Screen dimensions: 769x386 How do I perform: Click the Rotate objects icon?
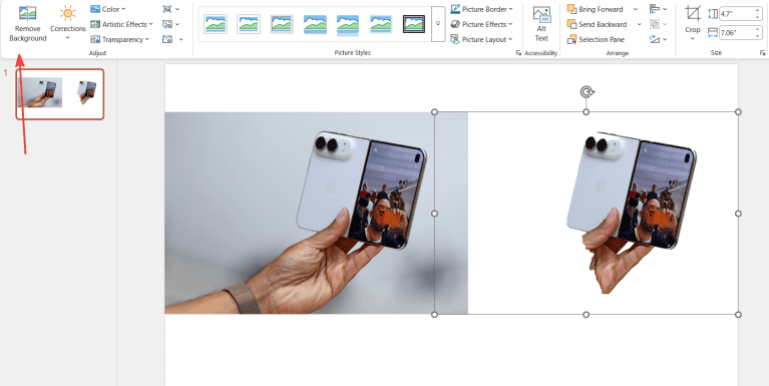coord(654,39)
